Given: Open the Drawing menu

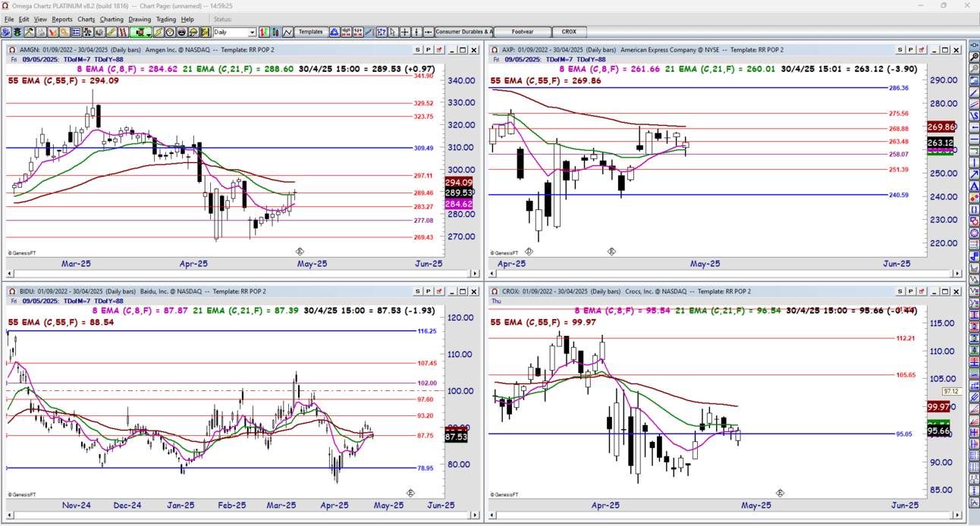Looking at the screenshot, I should tap(140, 19).
